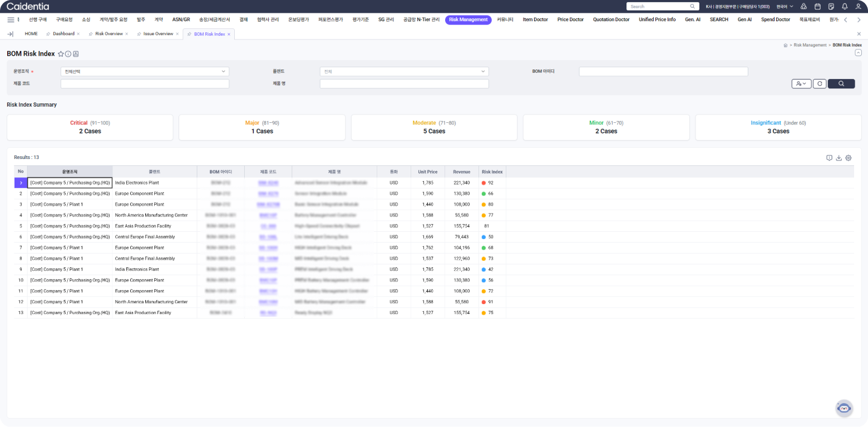Open the user profile icon in header
The width and height of the screenshot is (868, 427).
tap(859, 7)
